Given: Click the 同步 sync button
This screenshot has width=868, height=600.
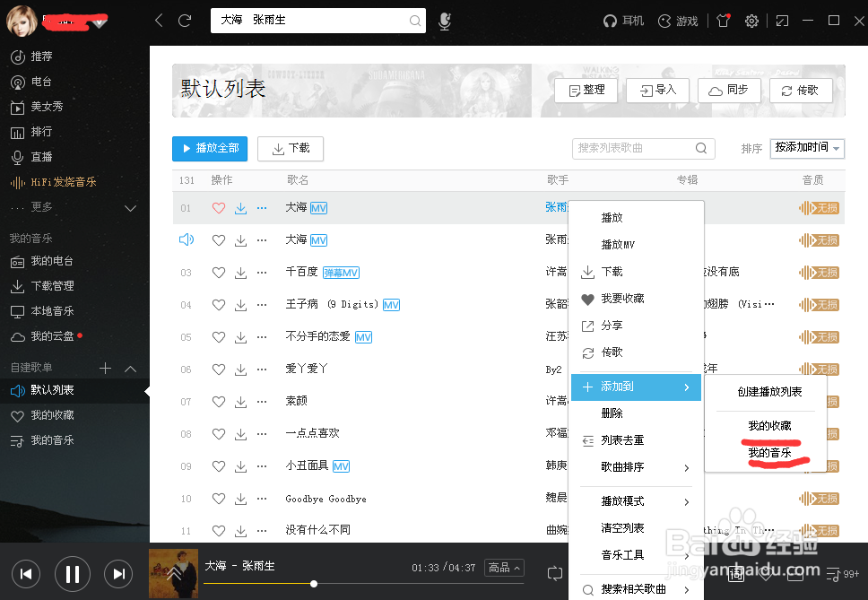Looking at the screenshot, I should point(729,91).
